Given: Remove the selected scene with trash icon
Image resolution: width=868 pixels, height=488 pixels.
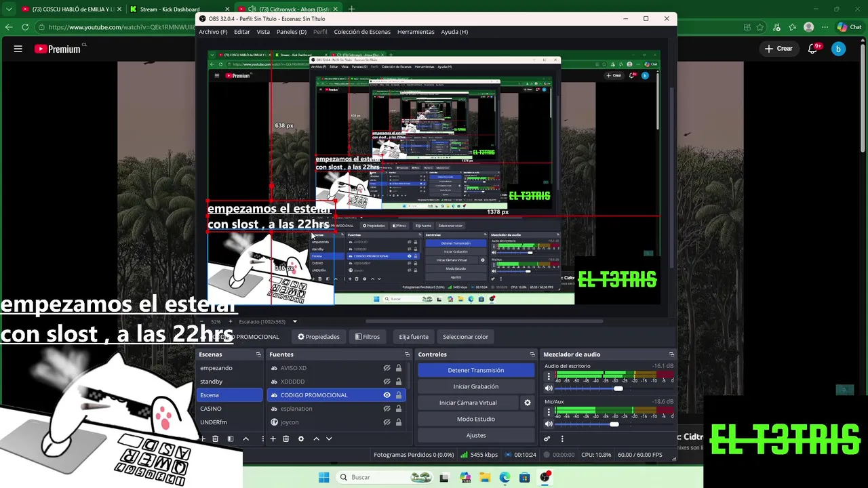Looking at the screenshot, I should pyautogui.click(x=215, y=439).
